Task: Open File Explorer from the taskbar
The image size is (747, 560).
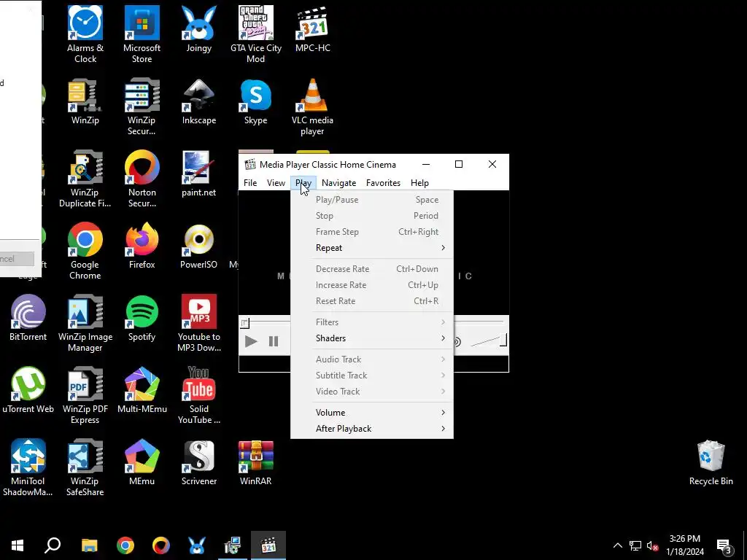Action: click(x=89, y=545)
